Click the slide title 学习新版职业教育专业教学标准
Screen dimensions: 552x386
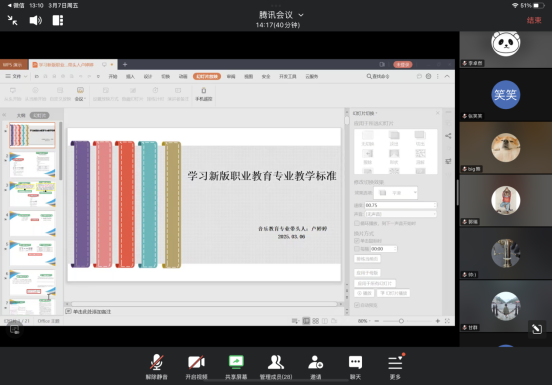[262, 176]
